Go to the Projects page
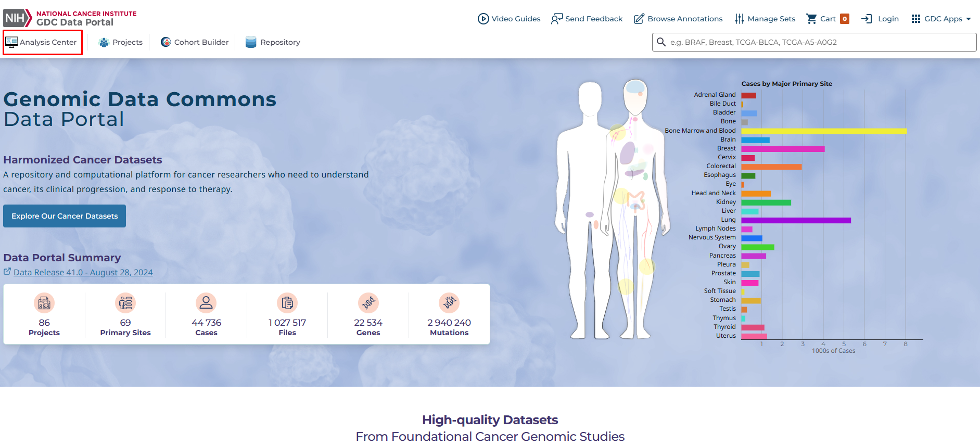 coord(120,42)
